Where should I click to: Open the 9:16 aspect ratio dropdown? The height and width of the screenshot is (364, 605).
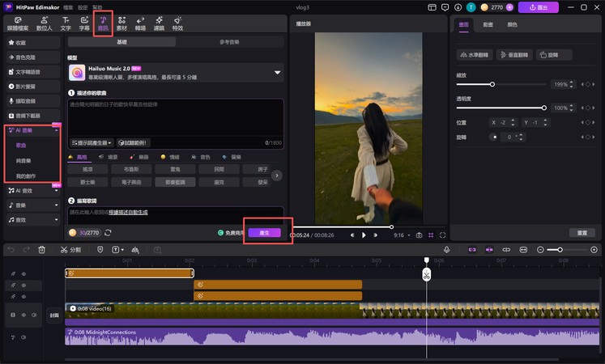(x=401, y=235)
